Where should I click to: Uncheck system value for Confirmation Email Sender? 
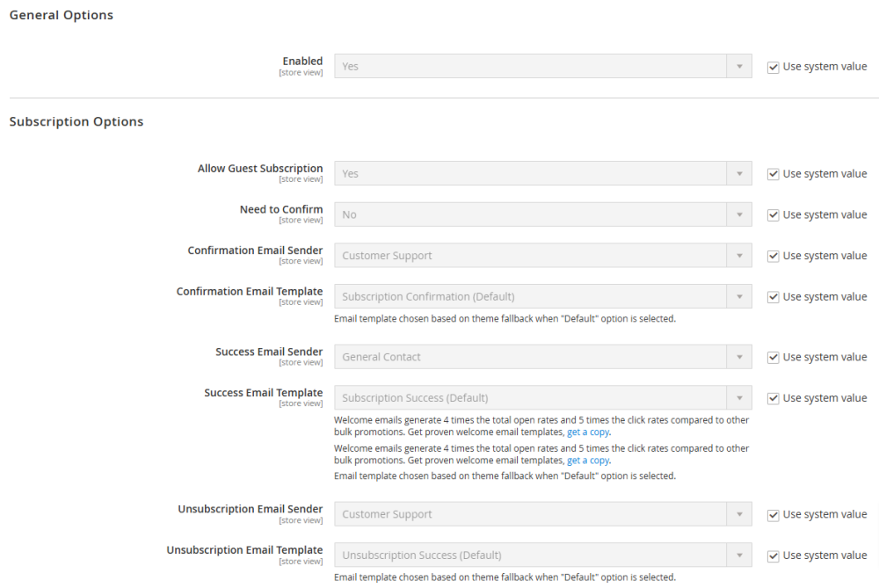[774, 256]
